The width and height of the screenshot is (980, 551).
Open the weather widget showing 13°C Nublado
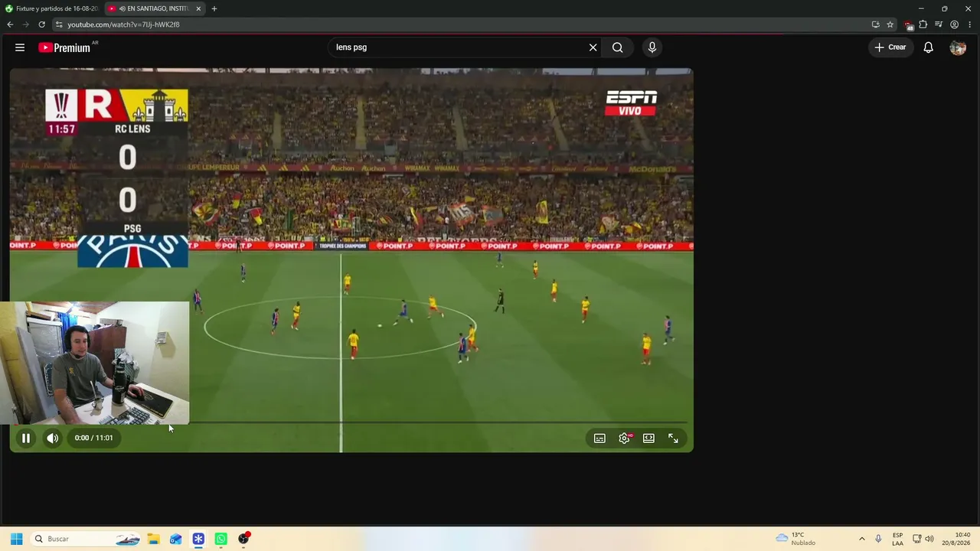[x=796, y=539]
